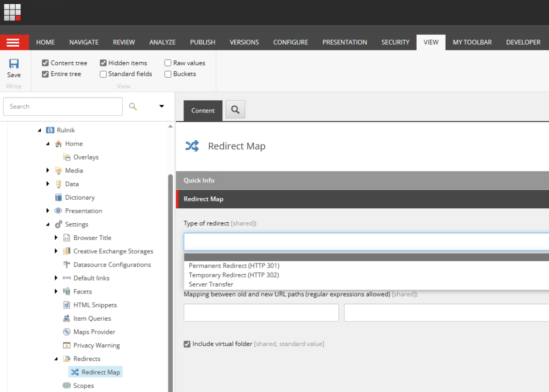The width and height of the screenshot is (549, 392).
Task: Click the Save disk icon
Action: coord(14,64)
